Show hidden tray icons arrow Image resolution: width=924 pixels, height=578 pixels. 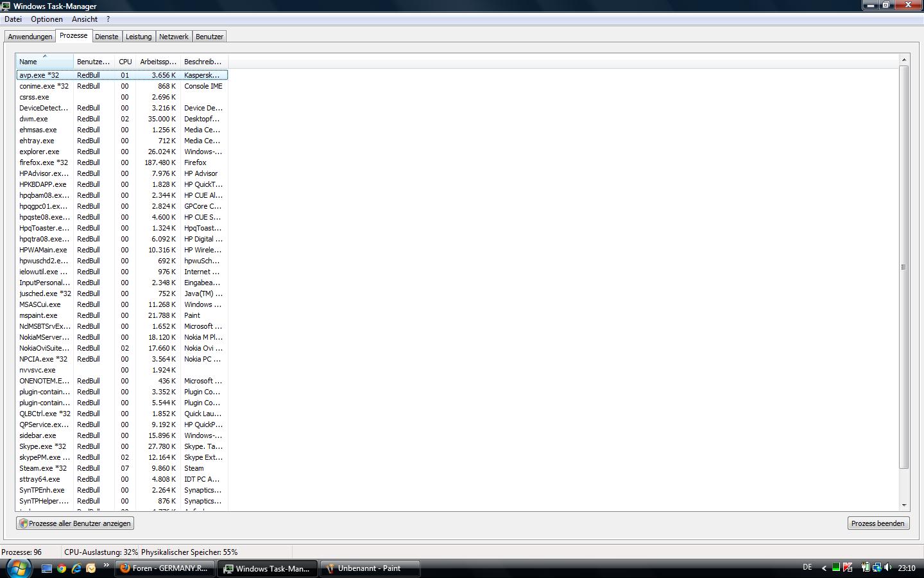click(x=824, y=568)
